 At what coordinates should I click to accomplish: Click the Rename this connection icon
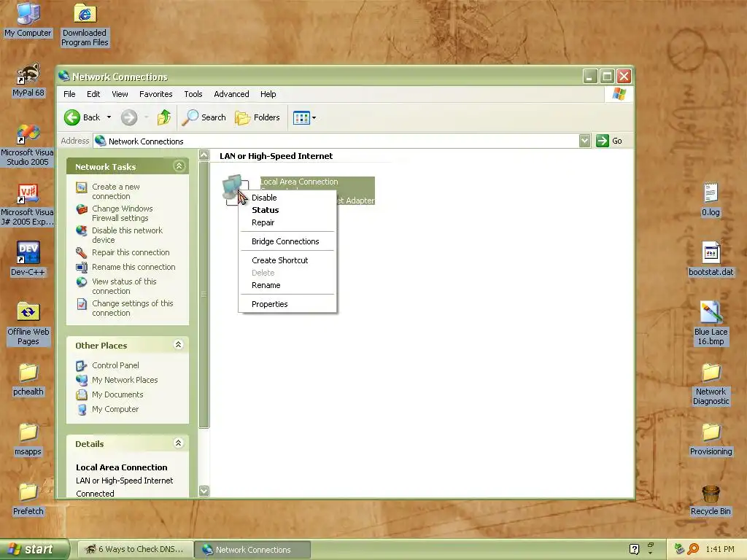82,267
